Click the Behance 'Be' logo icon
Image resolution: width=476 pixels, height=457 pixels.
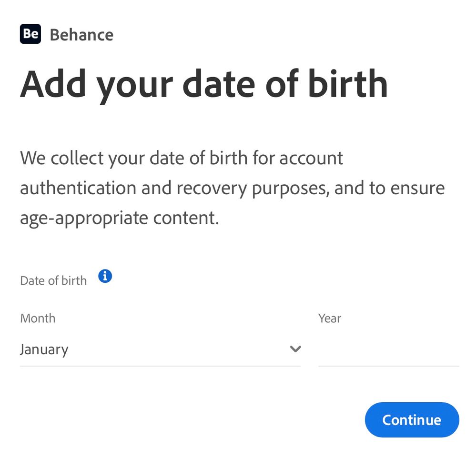[x=30, y=34]
